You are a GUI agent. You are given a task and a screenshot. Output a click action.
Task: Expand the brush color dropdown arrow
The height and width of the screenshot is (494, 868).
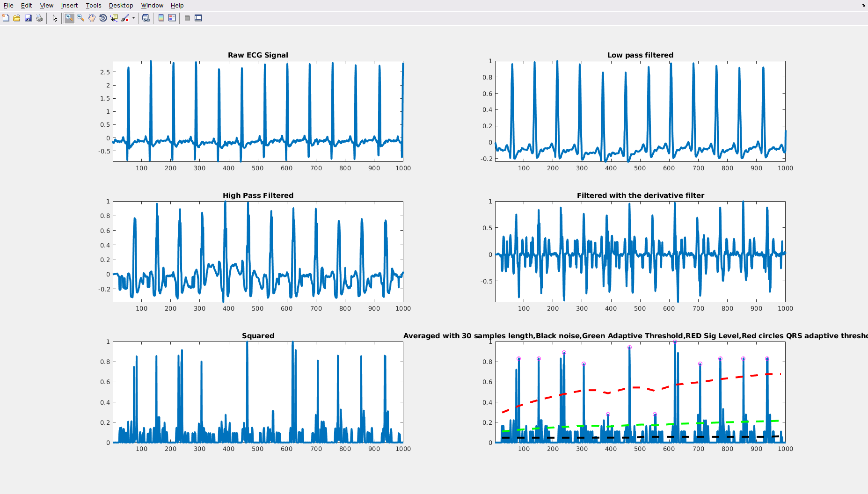click(133, 18)
